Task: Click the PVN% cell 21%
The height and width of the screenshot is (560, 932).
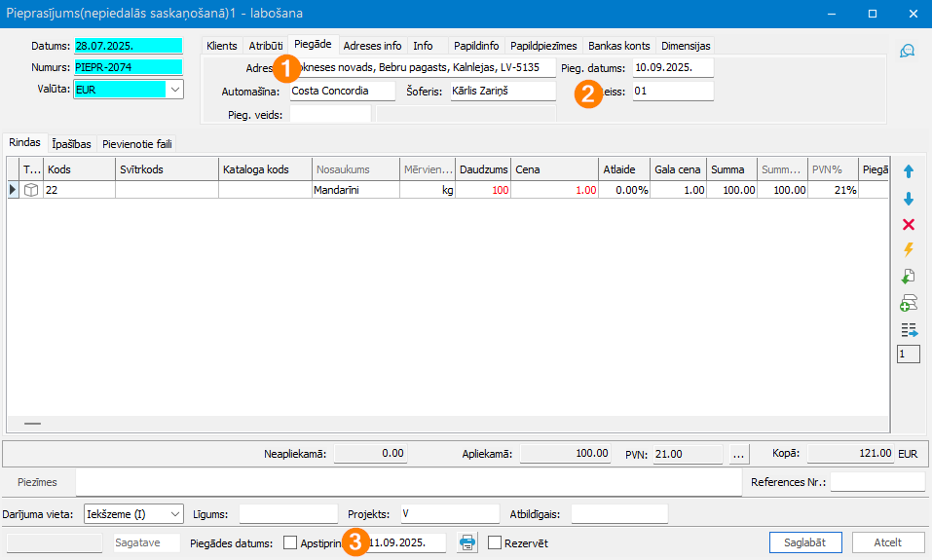Action: click(833, 190)
